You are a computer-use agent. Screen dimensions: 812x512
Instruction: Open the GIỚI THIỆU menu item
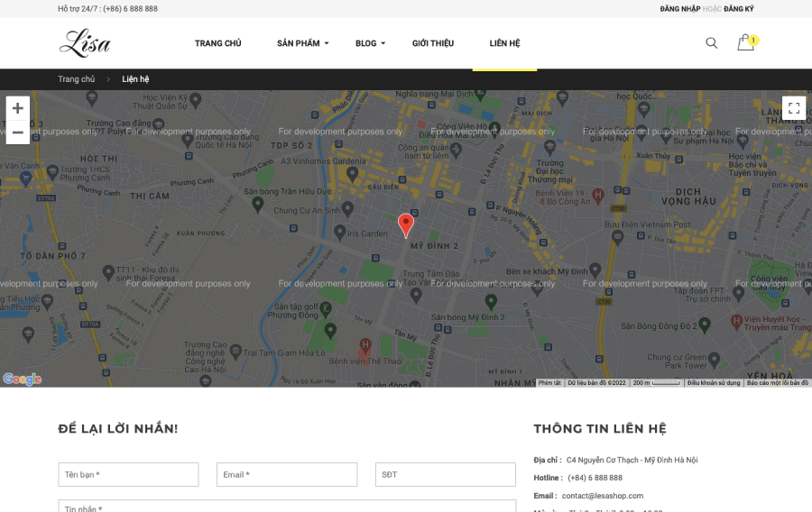coord(433,43)
